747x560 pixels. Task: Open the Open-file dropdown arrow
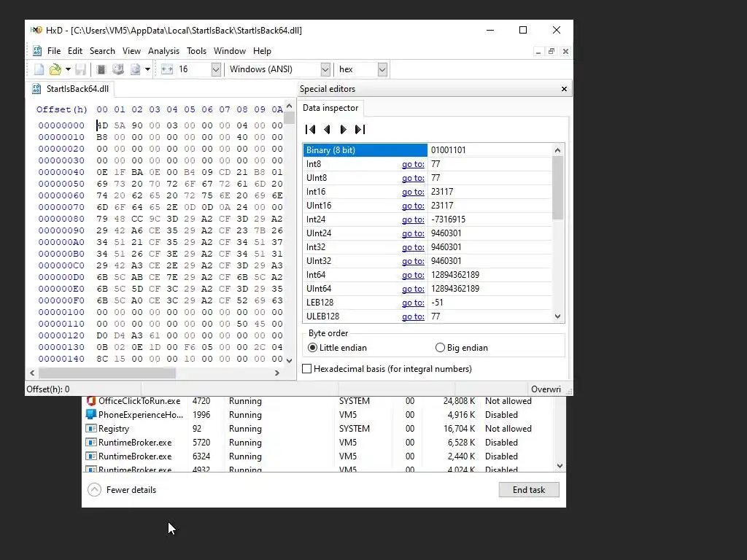68,69
